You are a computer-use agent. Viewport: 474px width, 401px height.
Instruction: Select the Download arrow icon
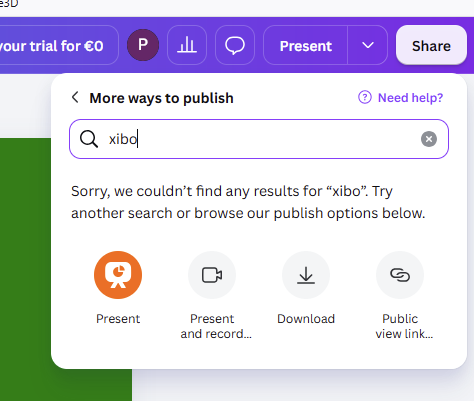[306, 275]
